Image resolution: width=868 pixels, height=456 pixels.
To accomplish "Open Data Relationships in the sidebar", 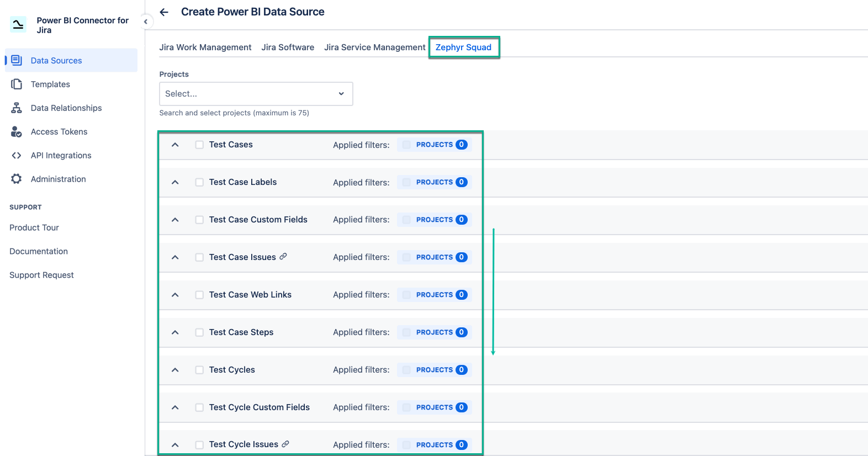I will tap(71, 108).
